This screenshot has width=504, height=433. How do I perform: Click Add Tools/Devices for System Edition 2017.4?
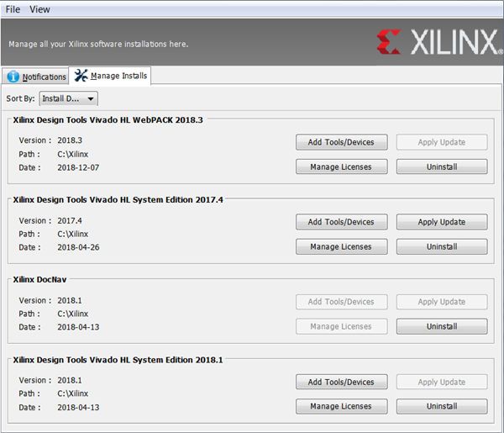[x=341, y=222]
